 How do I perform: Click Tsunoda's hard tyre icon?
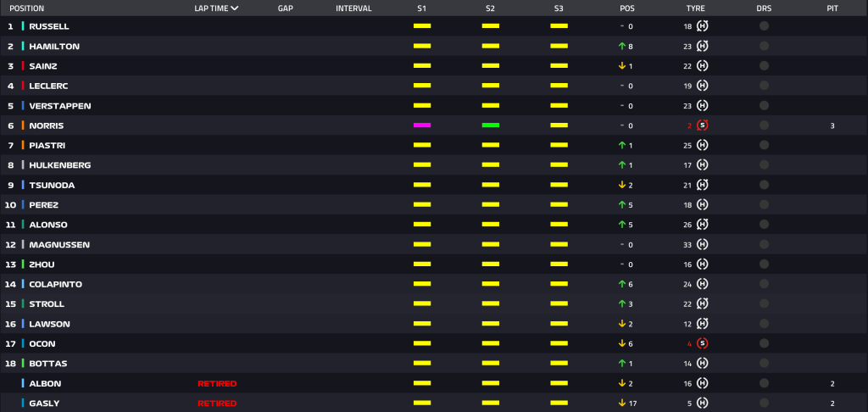coord(703,185)
